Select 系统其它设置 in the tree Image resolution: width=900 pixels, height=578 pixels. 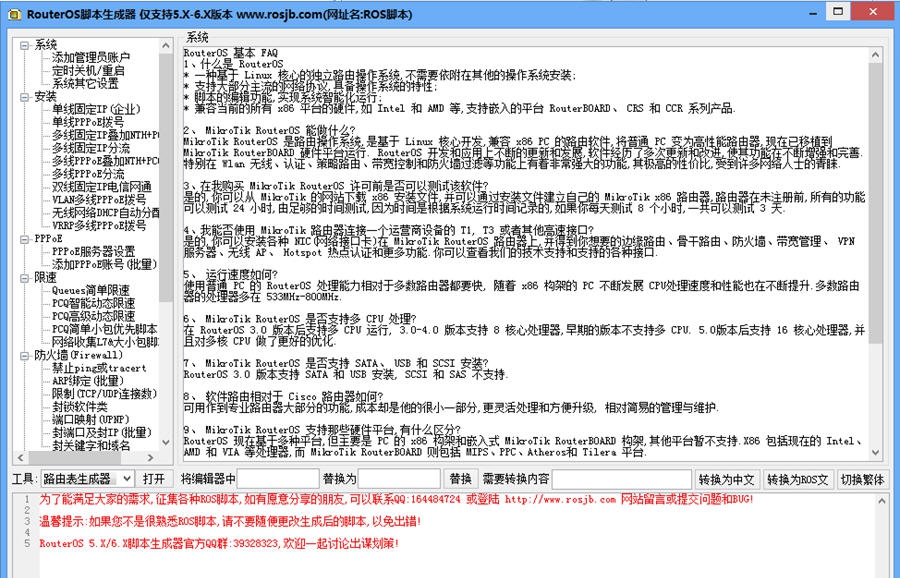[x=85, y=83]
